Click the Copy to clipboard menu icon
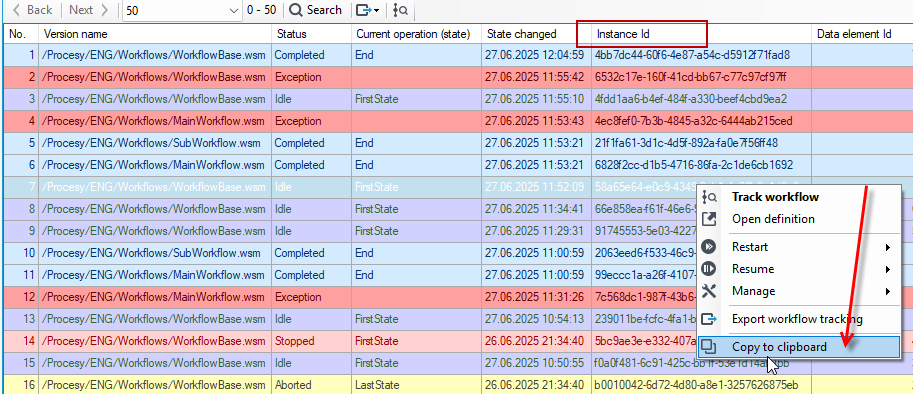 (709, 347)
